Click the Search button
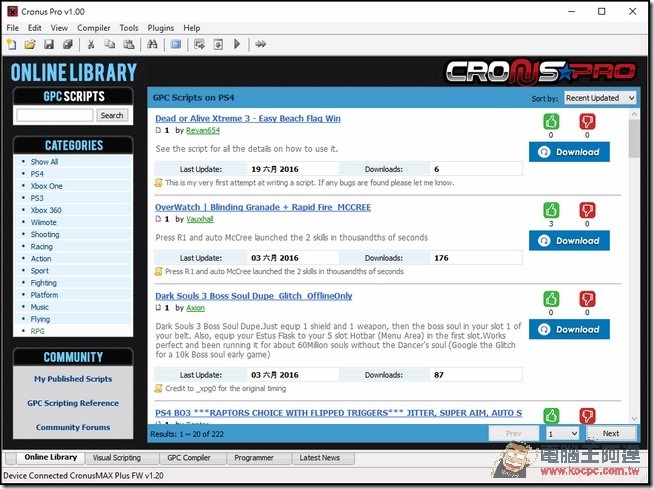Screen dimensions: 654x489 (x=112, y=116)
